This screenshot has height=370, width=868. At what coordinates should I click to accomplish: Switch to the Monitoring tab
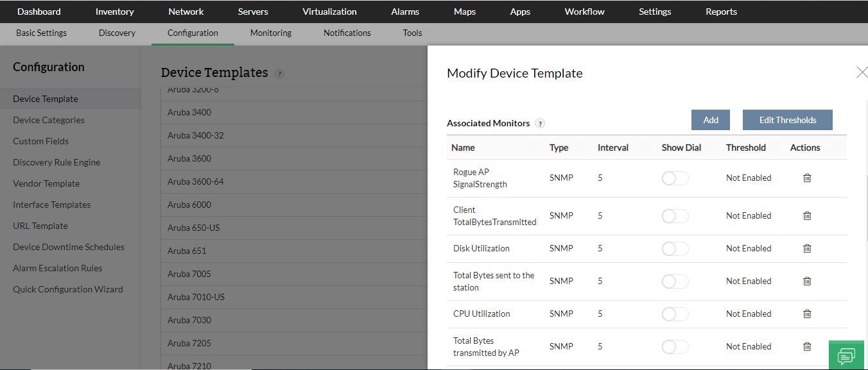(271, 33)
